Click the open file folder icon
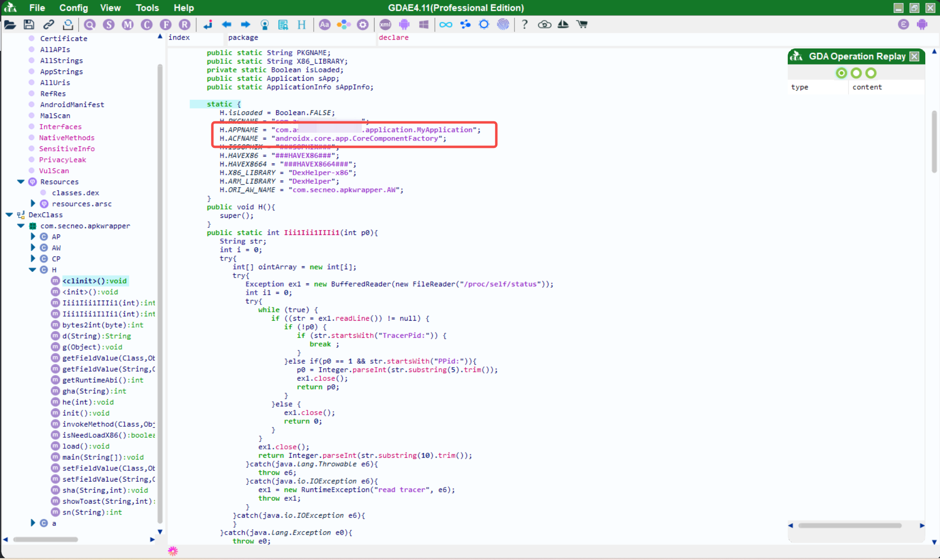The height and width of the screenshot is (560, 940). coord(10,24)
